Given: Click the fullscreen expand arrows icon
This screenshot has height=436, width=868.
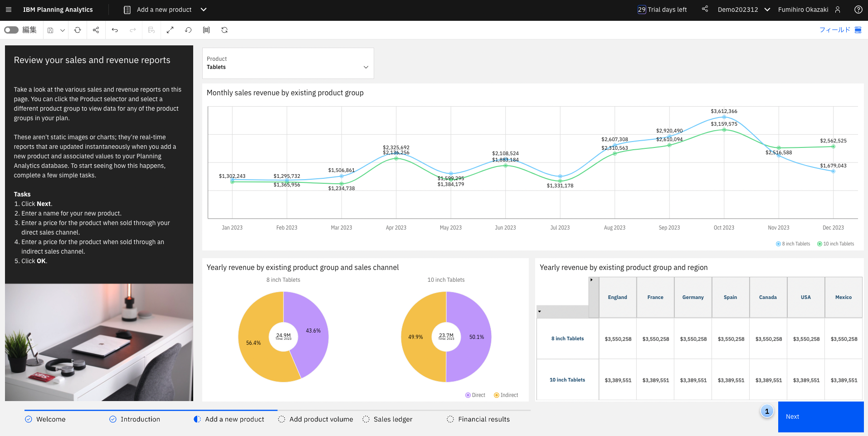Looking at the screenshot, I should tap(170, 30).
